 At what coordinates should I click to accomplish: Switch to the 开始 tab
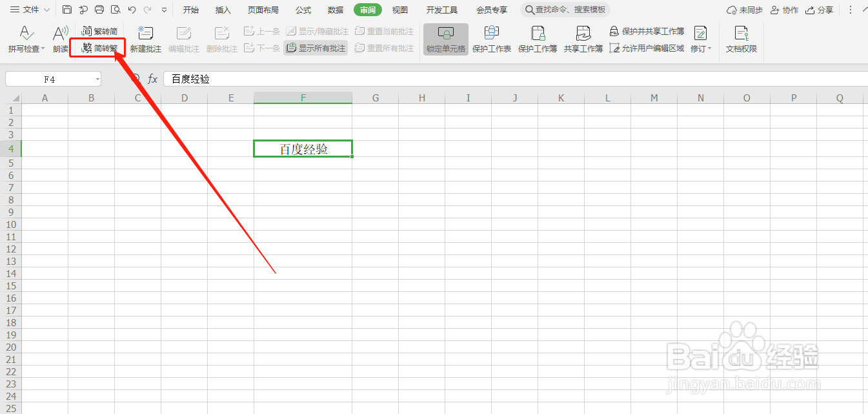coord(191,10)
